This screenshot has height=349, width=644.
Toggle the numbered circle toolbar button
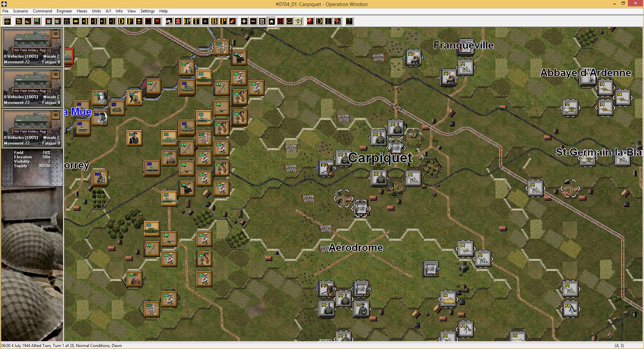[x=205, y=21]
